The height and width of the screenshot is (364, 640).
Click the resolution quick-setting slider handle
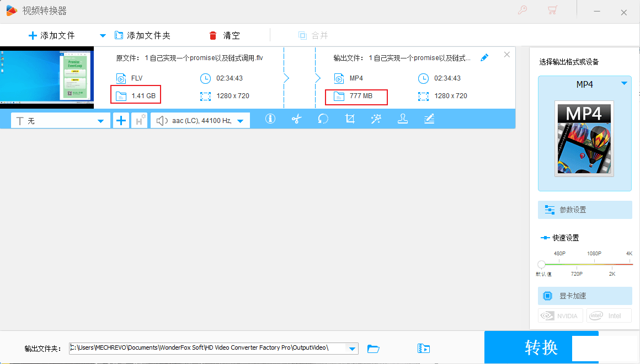pos(542,264)
